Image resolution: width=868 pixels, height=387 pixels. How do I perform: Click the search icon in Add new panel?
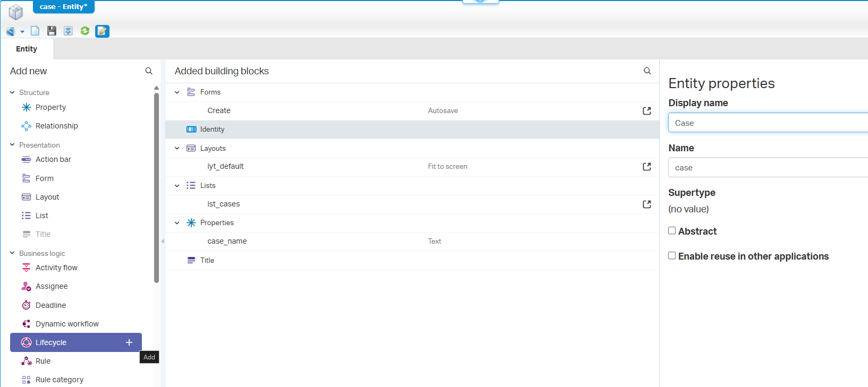[149, 71]
